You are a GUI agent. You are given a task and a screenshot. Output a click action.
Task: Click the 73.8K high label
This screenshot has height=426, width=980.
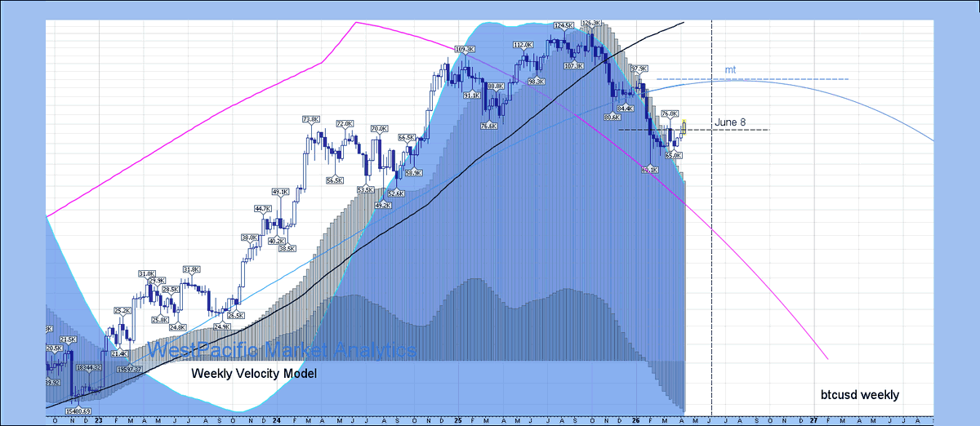click(310, 120)
